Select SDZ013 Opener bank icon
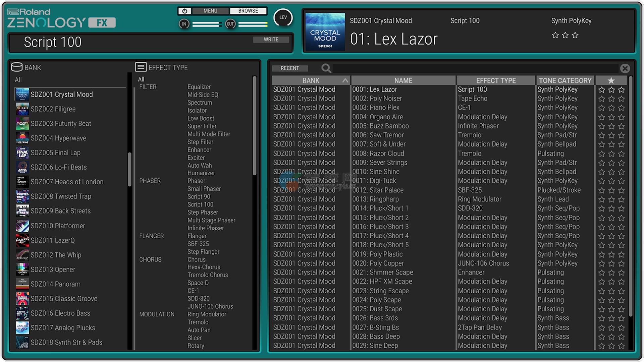This screenshot has height=362, width=644. (x=22, y=269)
